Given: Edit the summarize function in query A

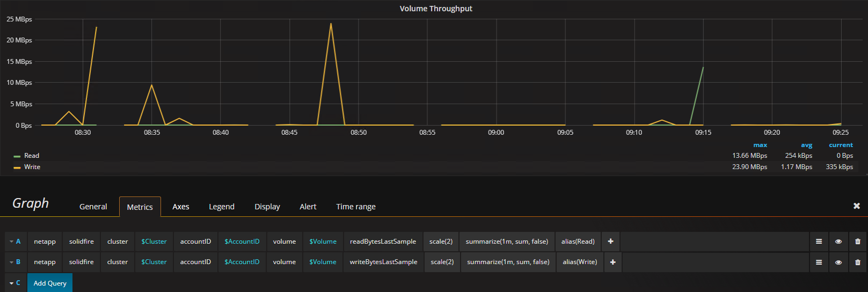Looking at the screenshot, I should coord(507,242).
